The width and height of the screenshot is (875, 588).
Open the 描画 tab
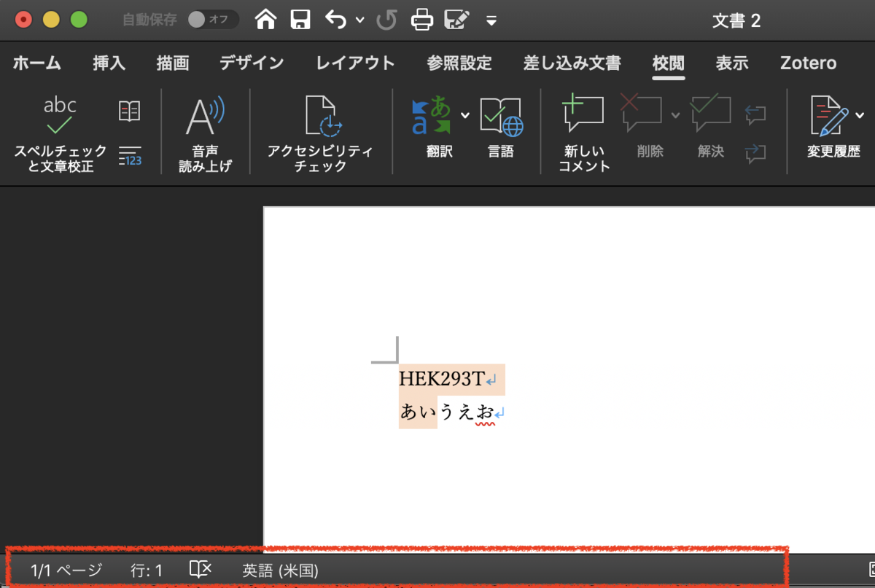173,63
